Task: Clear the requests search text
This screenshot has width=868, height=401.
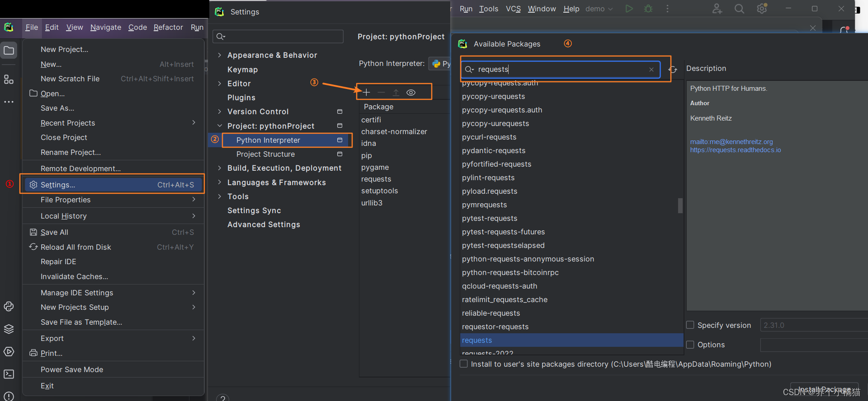Action: point(651,70)
